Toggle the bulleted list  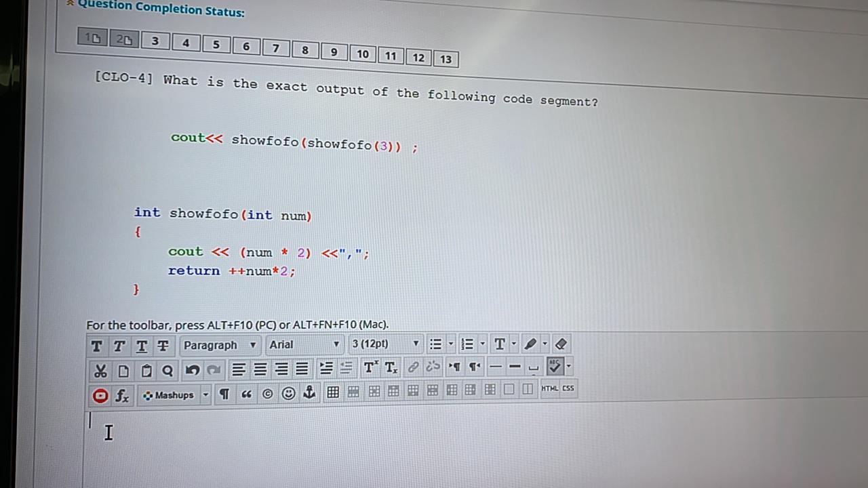[435, 344]
